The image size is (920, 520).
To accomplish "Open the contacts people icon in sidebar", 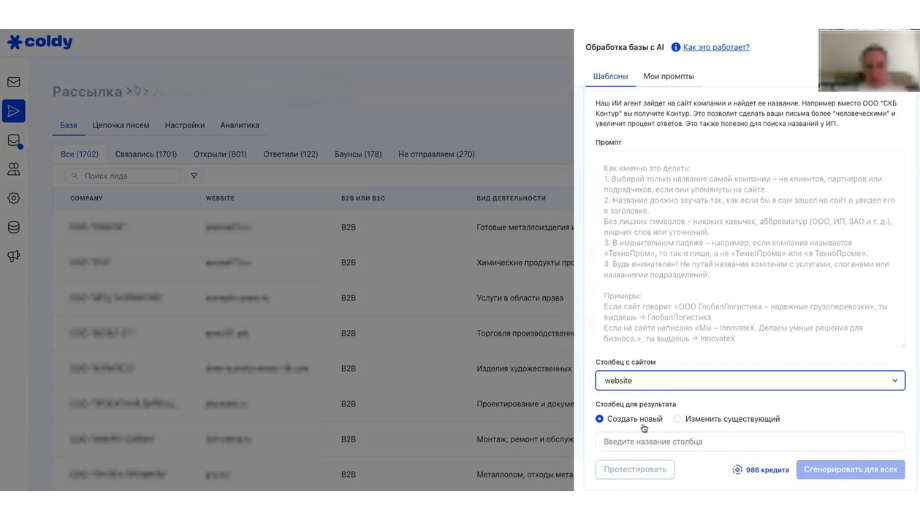I will (x=13, y=169).
